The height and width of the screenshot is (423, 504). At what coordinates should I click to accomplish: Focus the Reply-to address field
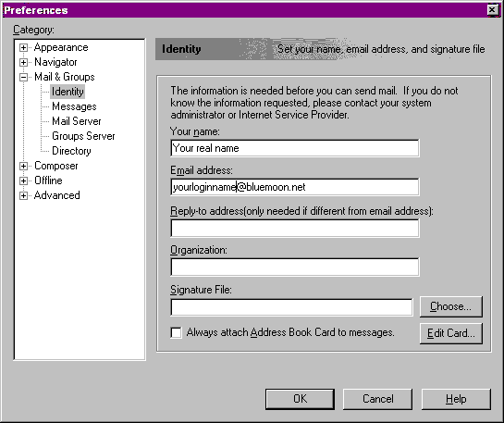(295, 228)
